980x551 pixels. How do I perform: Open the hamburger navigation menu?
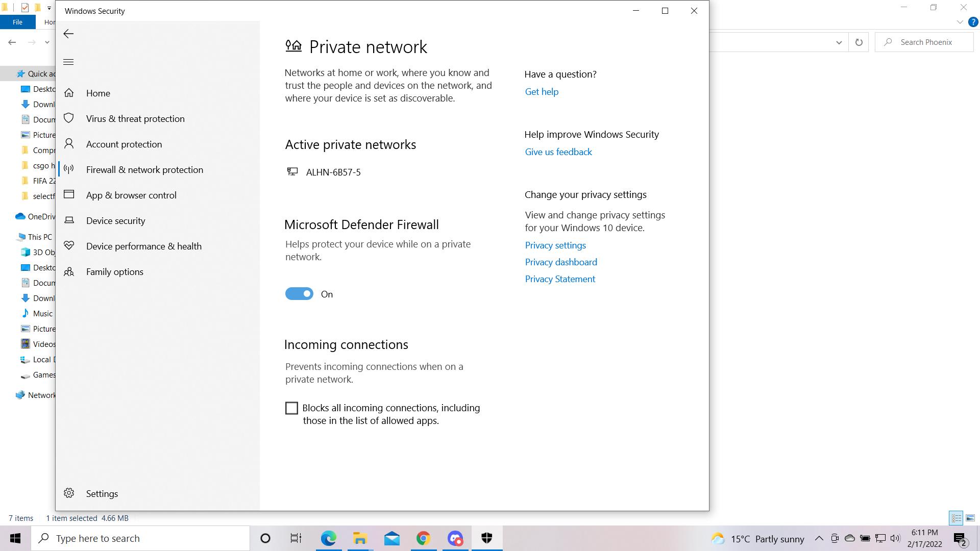coord(68,62)
